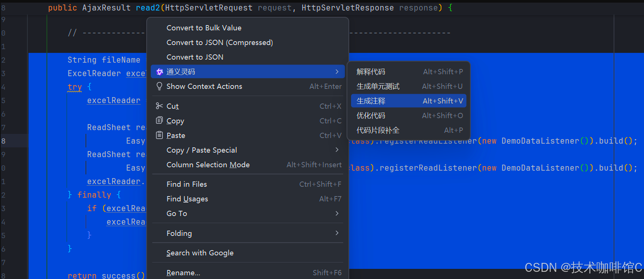Click the try keyword in the editor
The image size is (644, 279).
click(75, 87)
